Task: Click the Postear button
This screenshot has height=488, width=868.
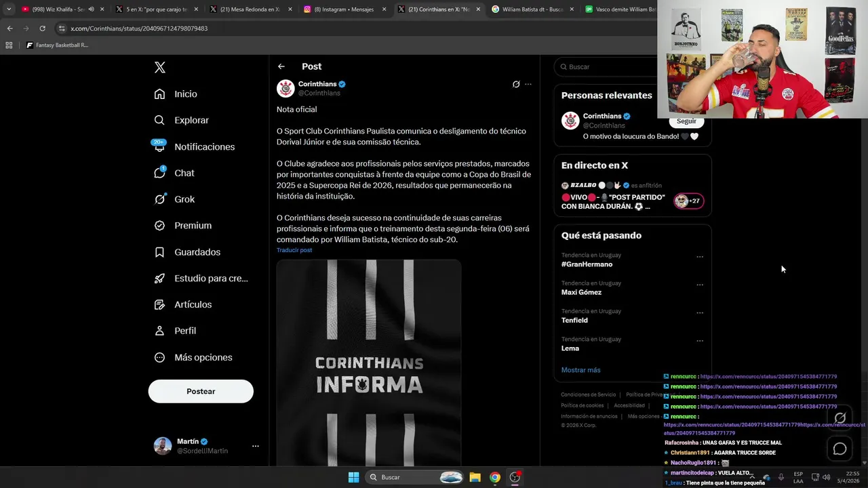Action: (201, 391)
